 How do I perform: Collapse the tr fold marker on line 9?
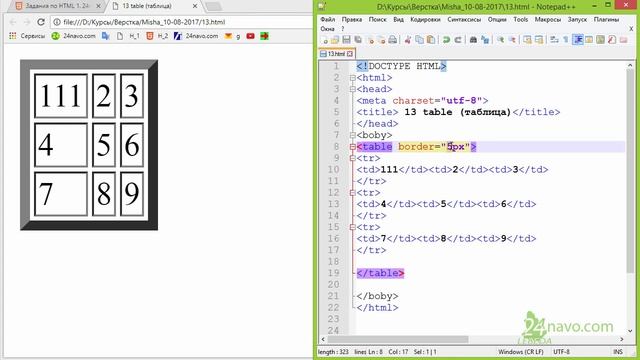tap(353, 158)
